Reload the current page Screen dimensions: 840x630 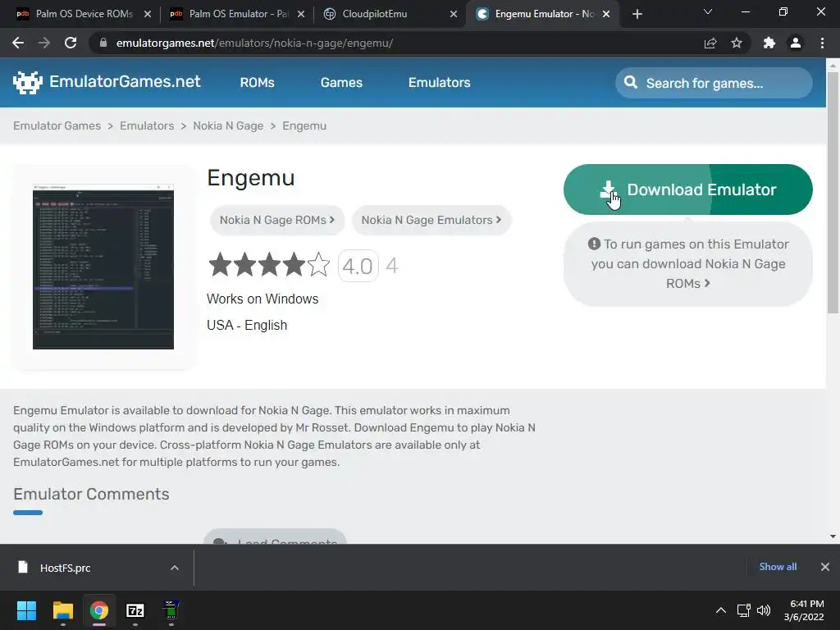point(71,43)
